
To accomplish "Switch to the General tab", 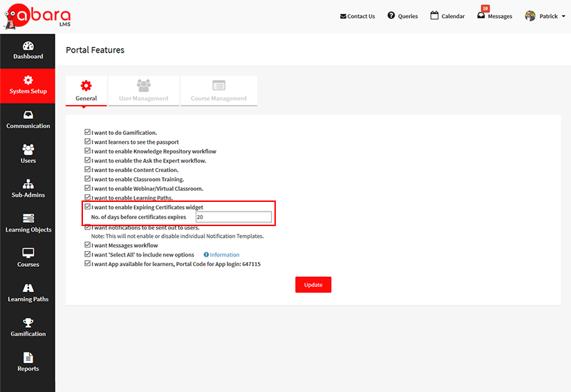I will (x=86, y=91).
